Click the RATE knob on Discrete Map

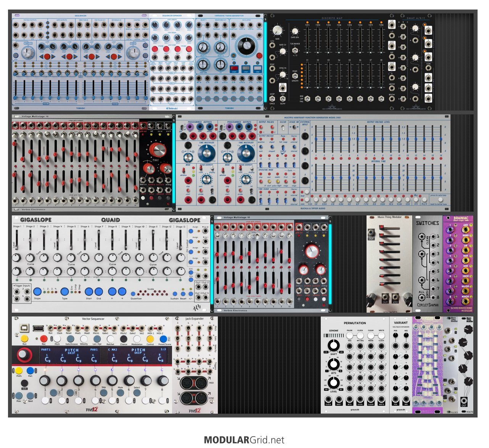[278, 31]
